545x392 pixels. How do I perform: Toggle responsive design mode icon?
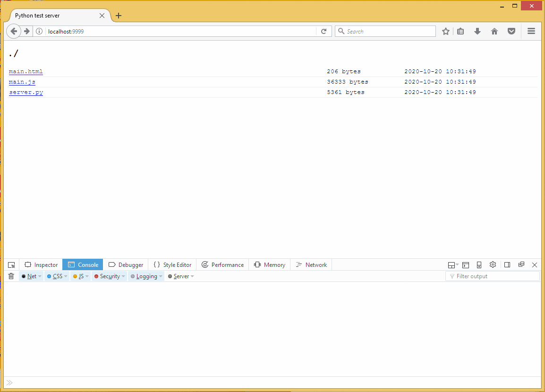[479, 265]
